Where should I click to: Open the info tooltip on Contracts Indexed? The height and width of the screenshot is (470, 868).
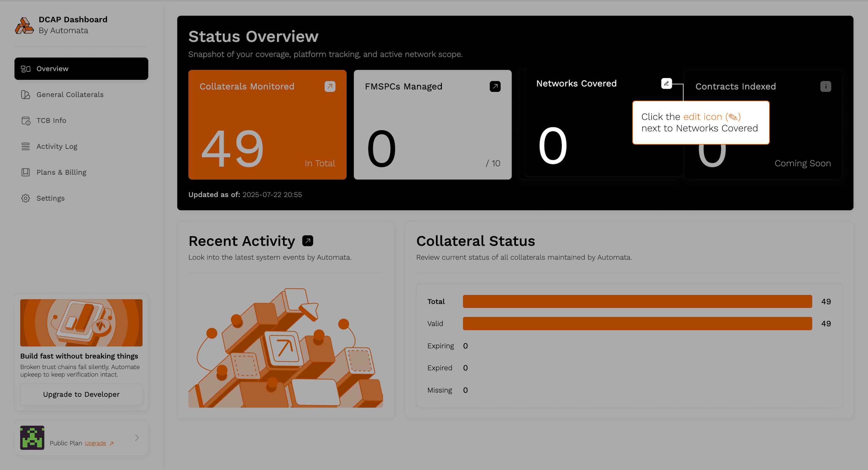pos(826,86)
